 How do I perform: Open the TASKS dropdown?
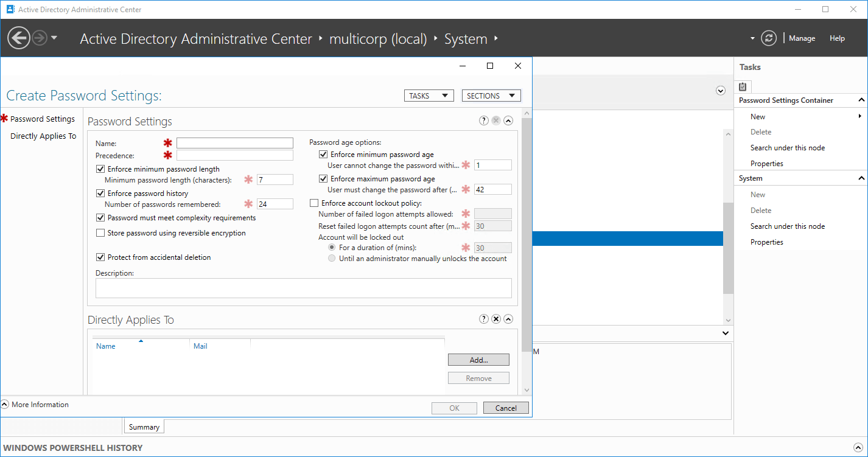coord(429,96)
